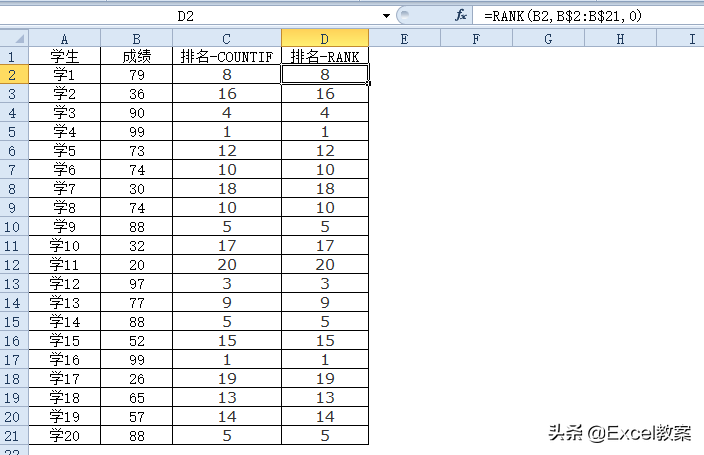Click cell containing '学10'

point(65,246)
